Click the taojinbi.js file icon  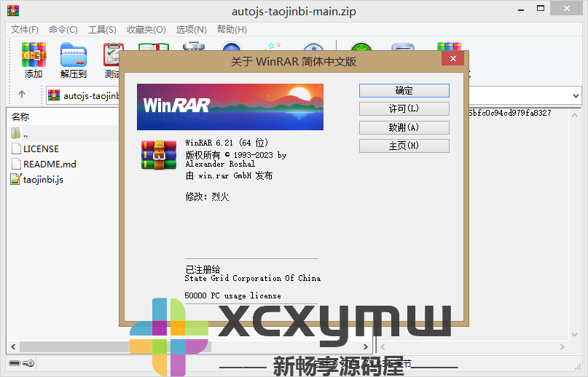tap(16, 179)
